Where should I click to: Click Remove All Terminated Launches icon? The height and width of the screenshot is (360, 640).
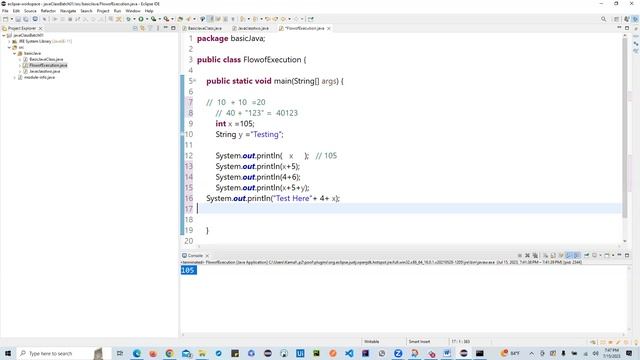tap(535, 256)
